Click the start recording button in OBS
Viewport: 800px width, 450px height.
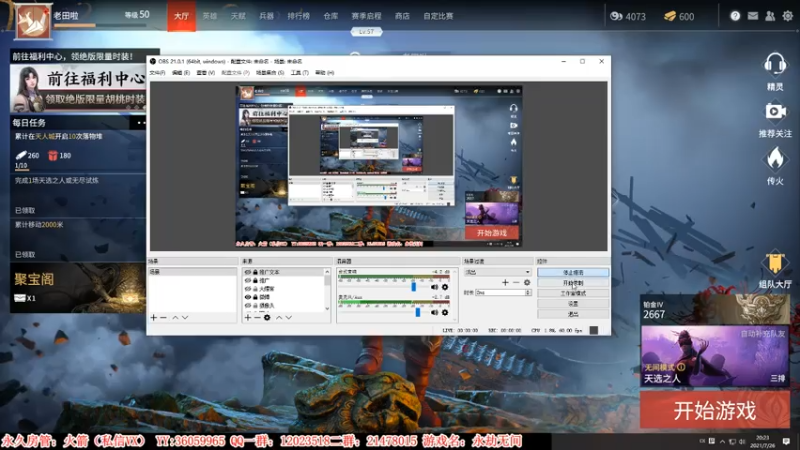click(x=573, y=283)
